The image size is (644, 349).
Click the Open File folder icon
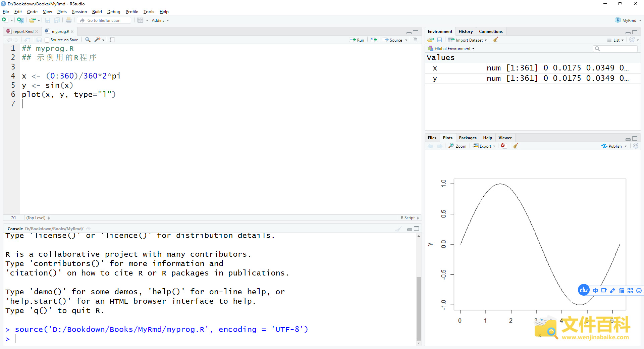click(x=32, y=20)
